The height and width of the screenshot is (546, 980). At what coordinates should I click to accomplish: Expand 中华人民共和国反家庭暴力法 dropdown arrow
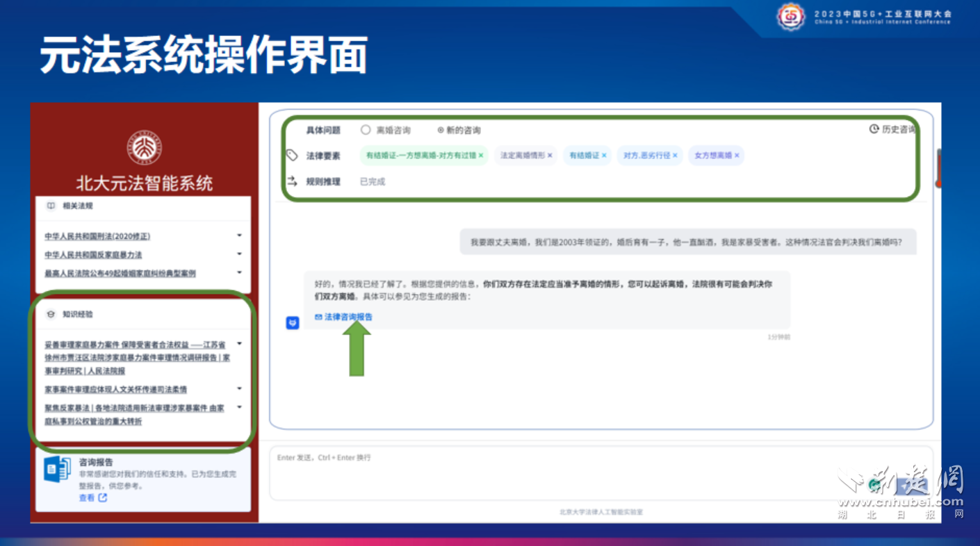click(x=240, y=254)
